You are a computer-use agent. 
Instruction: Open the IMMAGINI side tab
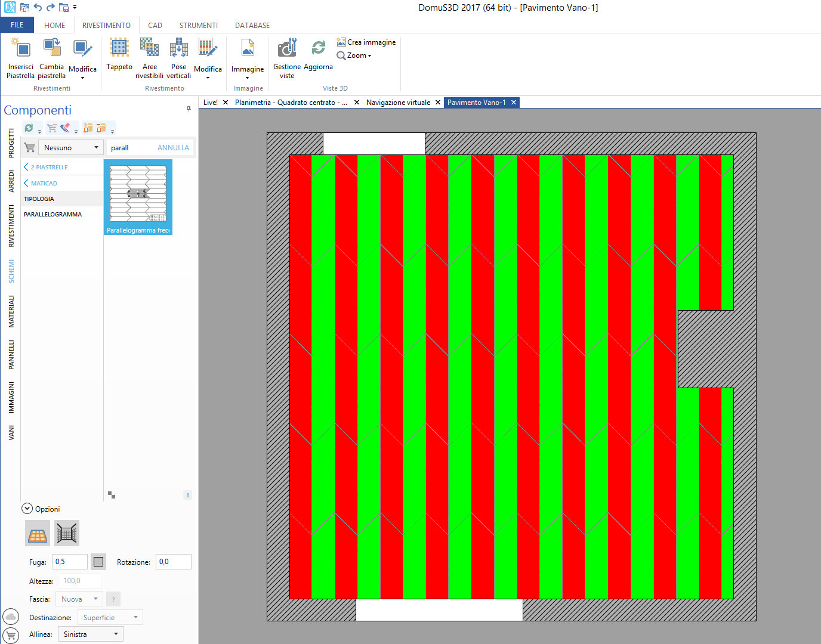point(11,398)
